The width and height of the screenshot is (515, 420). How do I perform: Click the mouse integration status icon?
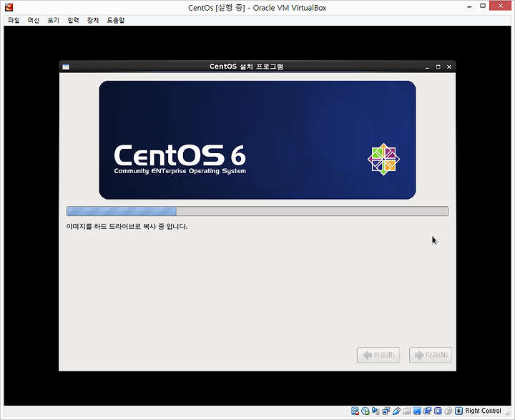click(x=448, y=411)
